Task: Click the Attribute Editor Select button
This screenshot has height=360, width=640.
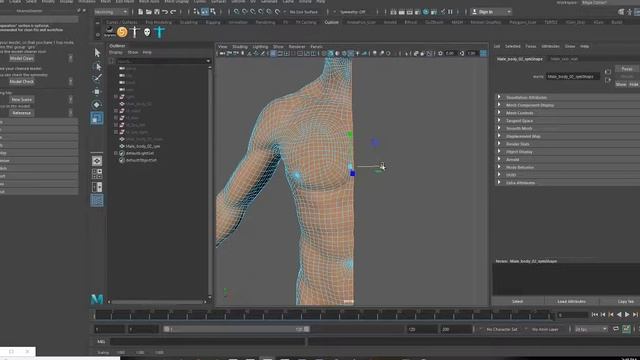Action: click(518, 301)
